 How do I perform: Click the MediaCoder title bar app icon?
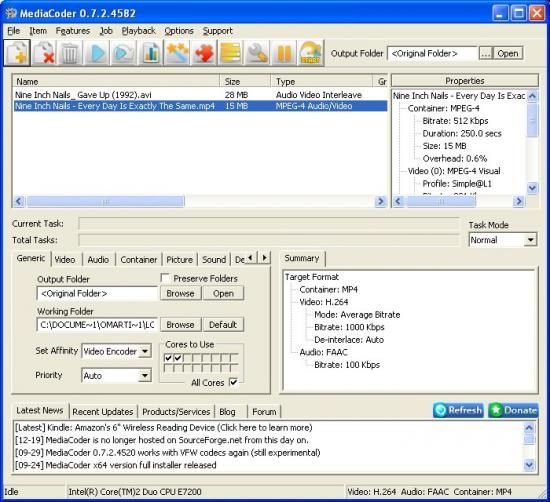tap(11, 13)
